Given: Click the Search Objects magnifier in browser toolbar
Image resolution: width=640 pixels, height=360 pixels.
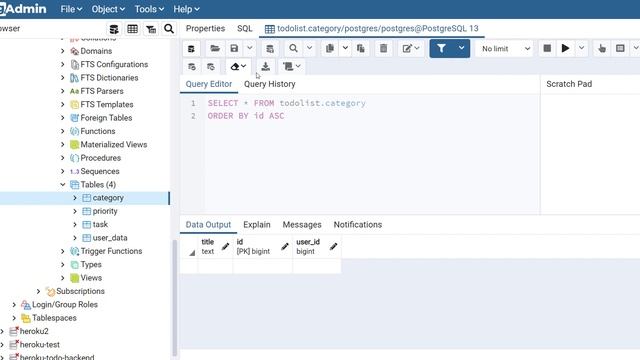Looking at the screenshot, I should click(x=169, y=29).
